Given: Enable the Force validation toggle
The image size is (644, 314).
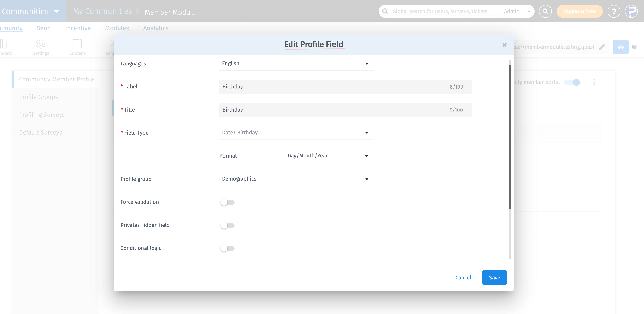Looking at the screenshot, I should [227, 202].
